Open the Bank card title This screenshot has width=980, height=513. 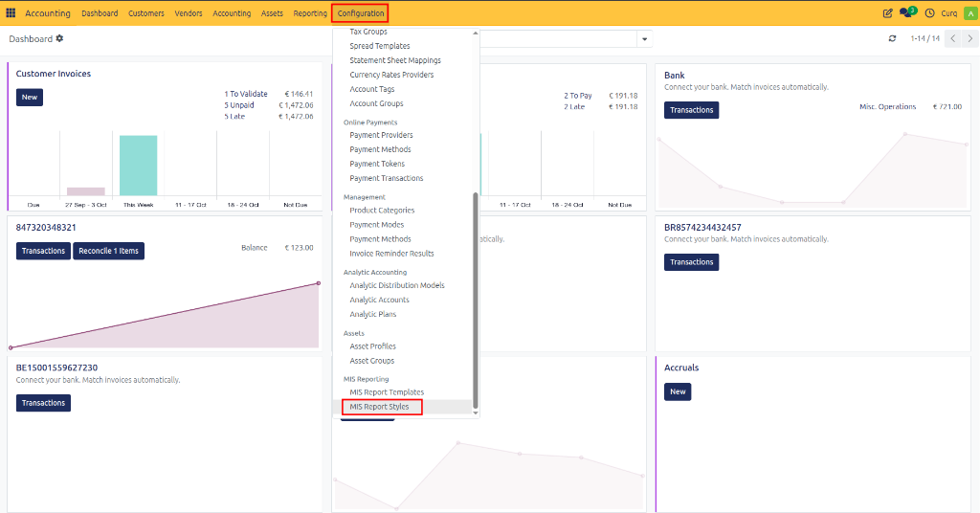click(x=675, y=75)
